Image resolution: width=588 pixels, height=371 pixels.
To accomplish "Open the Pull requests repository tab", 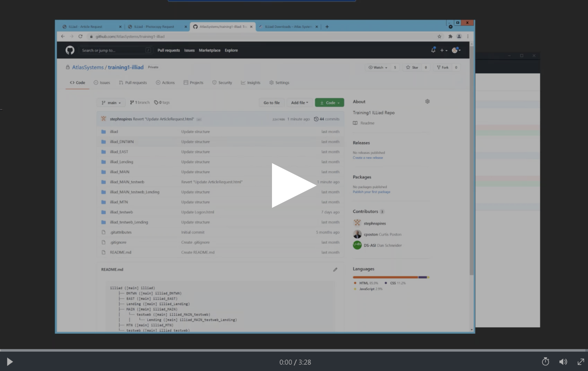I will pyautogui.click(x=133, y=83).
